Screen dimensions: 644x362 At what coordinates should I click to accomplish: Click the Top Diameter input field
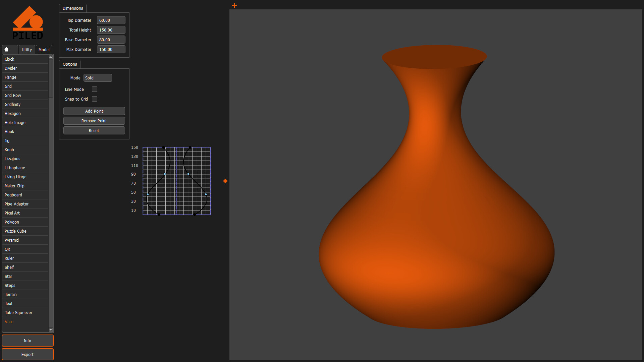click(111, 20)
